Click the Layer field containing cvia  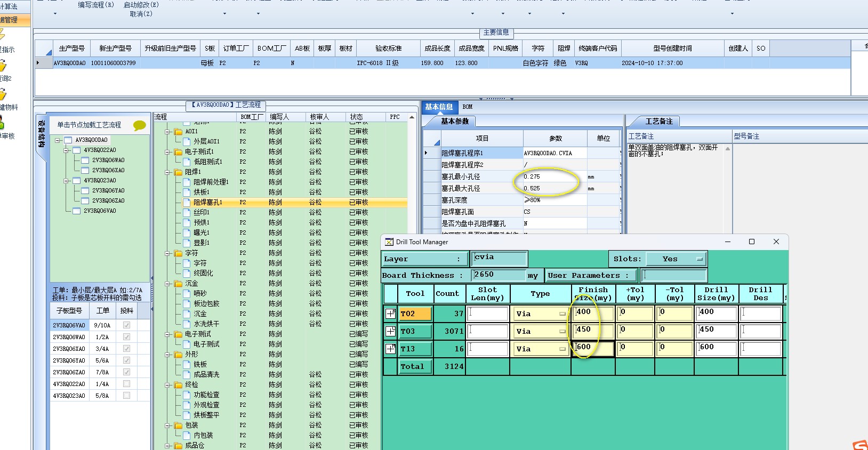coord(499,259)
